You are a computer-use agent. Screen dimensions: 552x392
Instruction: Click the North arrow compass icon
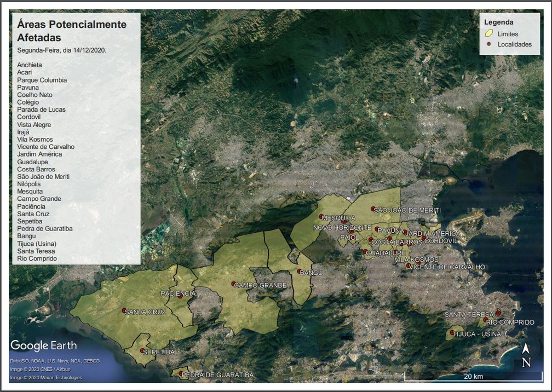526,356
